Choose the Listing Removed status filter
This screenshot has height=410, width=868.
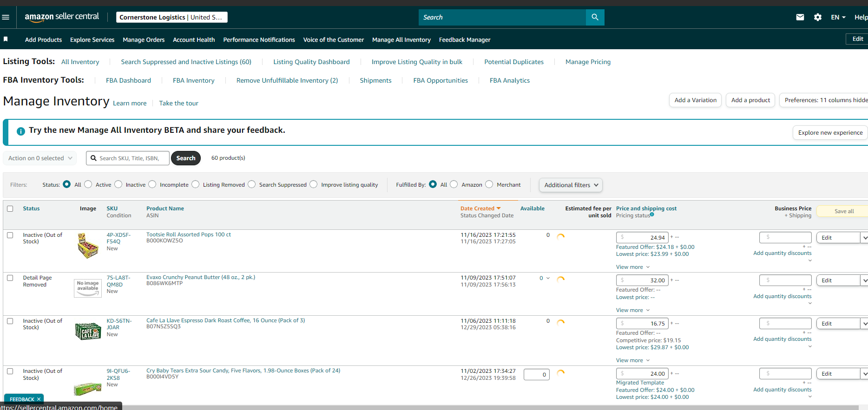click(196, 184)
